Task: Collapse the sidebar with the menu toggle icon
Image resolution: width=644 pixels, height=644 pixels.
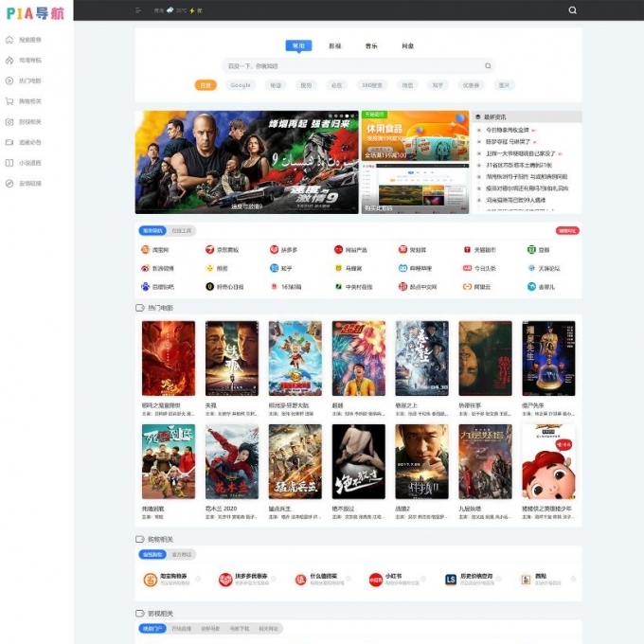Action: tap(138, 10)
